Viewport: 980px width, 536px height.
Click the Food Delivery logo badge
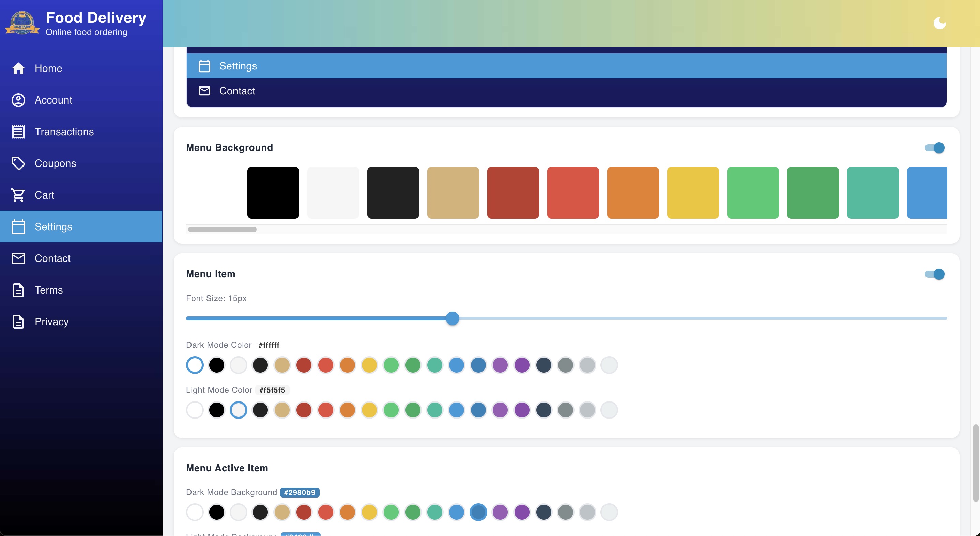(22, 23)
